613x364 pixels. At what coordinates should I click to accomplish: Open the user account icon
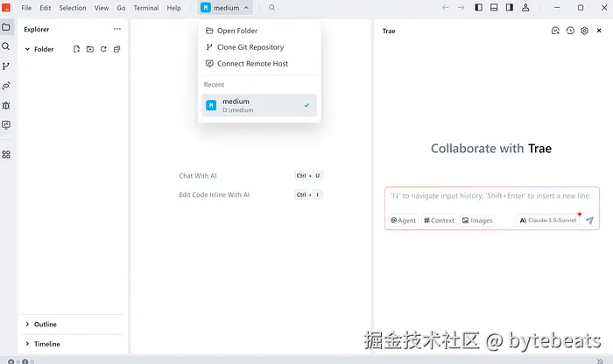coord(525,7)
